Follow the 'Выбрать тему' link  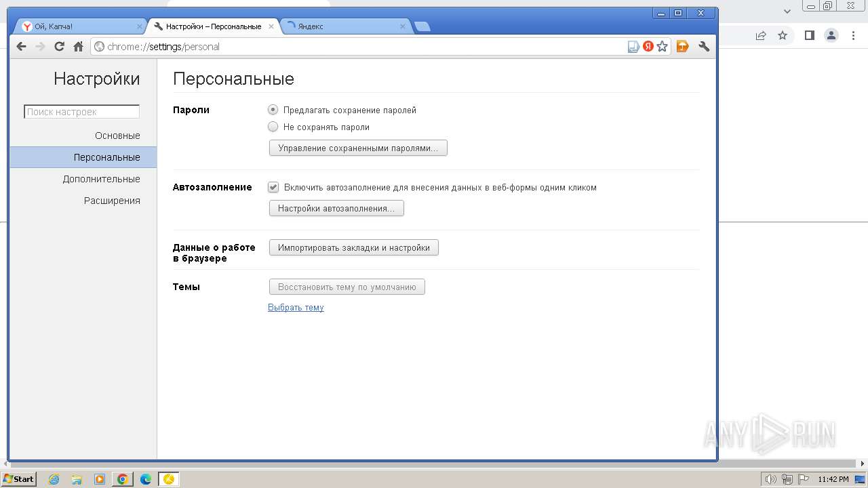tap(296, 307)
